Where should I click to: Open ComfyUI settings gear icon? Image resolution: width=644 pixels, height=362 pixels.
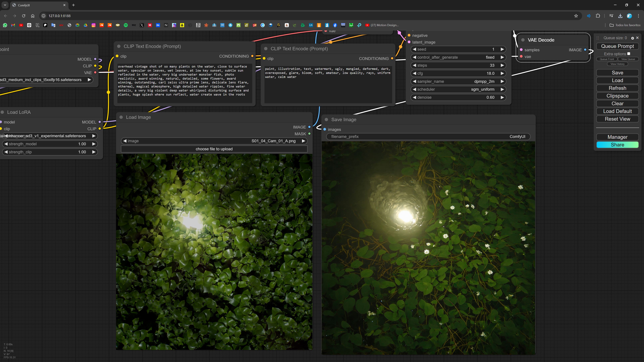(x=632, y=38)
